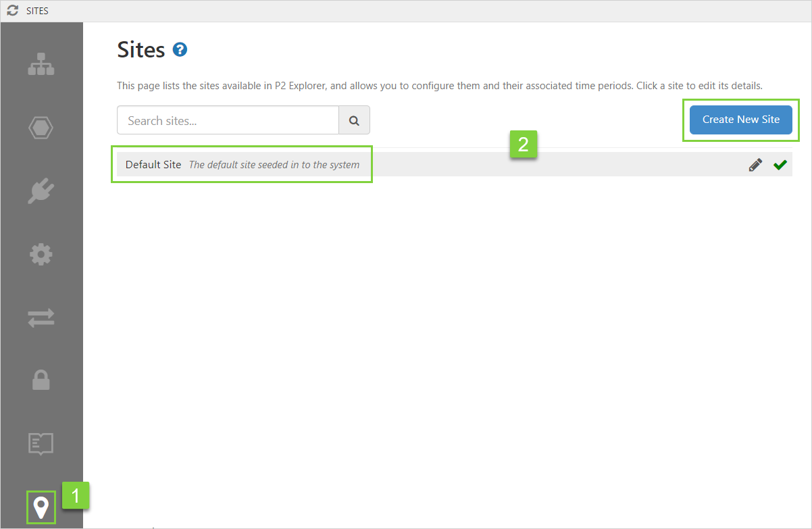Select the hexagon sidebar icon
The image size is (812, 529).
pos(41,128)
